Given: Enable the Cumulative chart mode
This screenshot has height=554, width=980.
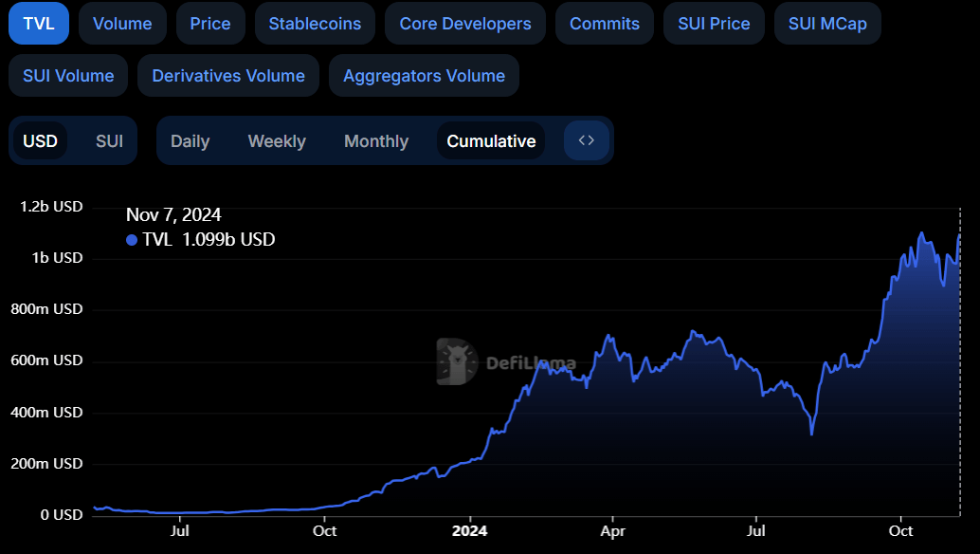Looking at the screenshot, I should pos(491,140).
